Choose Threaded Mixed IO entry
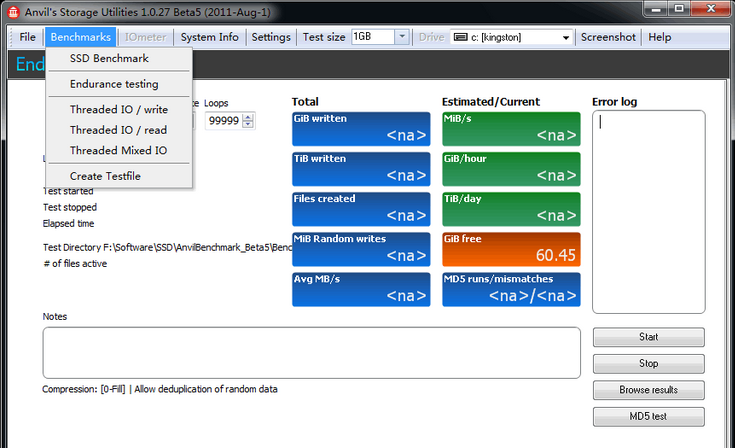Image resolution: width=735 pixels, height=448 pixels. pyautogui.click(x=119, y=150)
